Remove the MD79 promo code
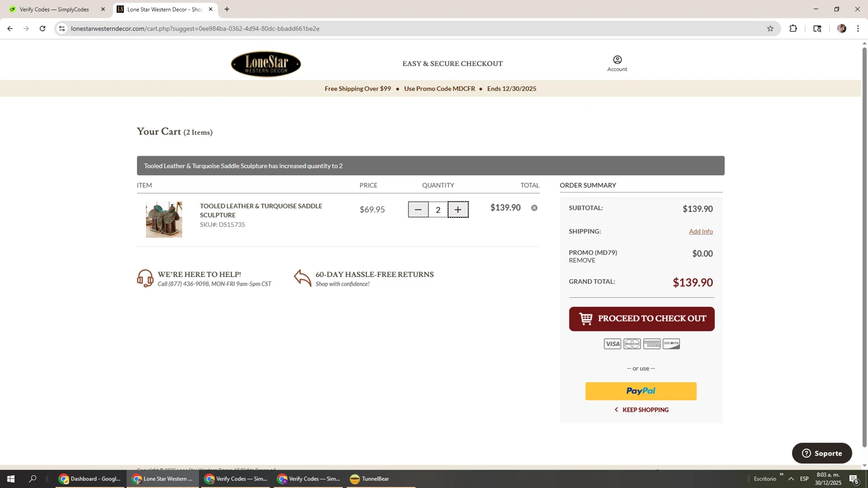 [x=582, y=261]
